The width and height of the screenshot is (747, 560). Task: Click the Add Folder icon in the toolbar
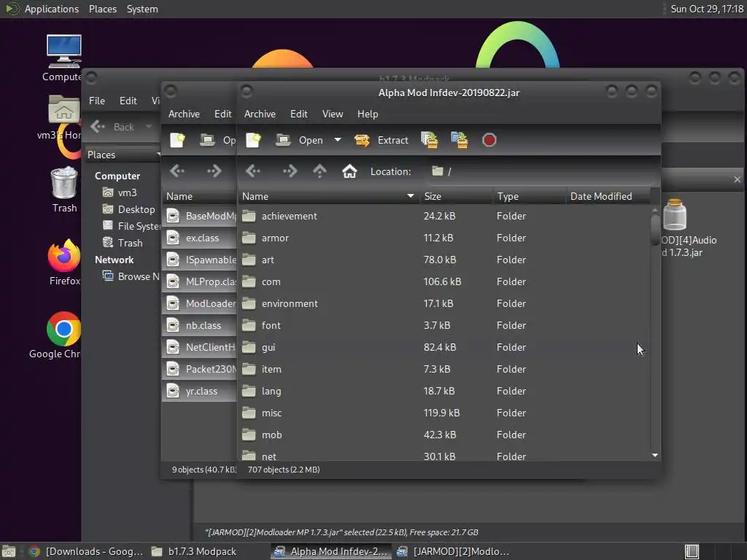pyautogui.click(x=460, y=140)
